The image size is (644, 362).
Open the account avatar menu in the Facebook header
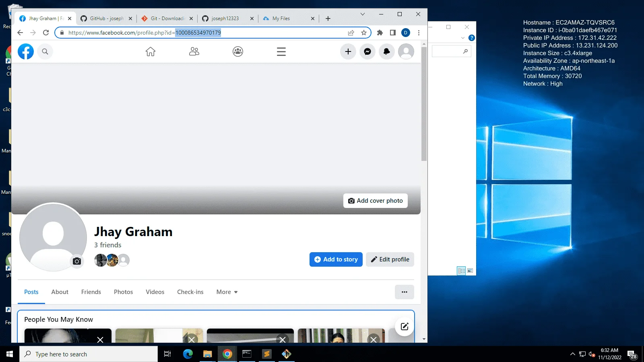click(406, 51)
